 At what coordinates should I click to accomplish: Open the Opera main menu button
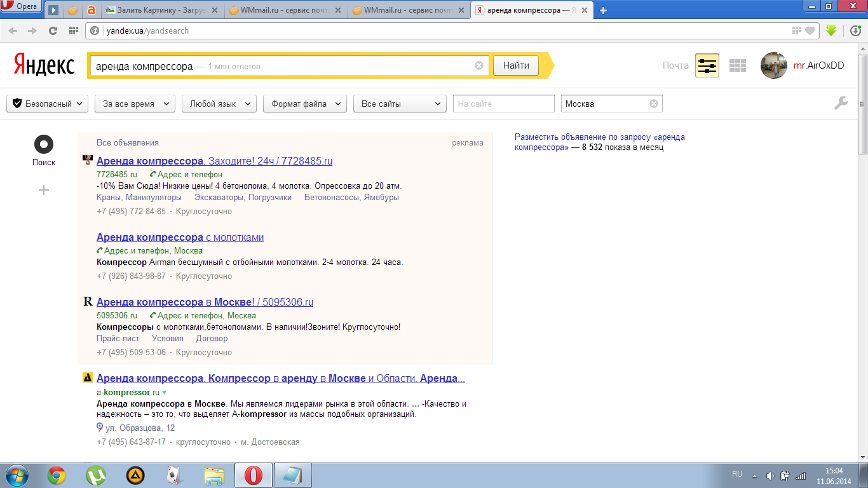pyautogui.click(x=22, y=7)
